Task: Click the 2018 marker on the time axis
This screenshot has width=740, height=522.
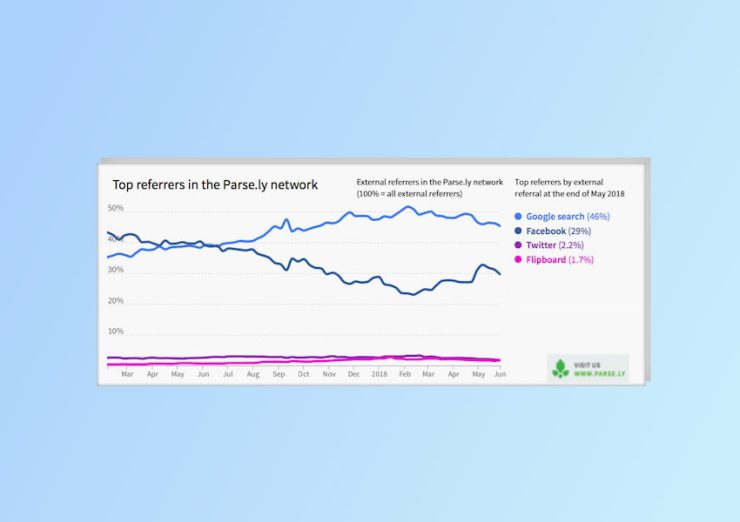Action: 379,374
